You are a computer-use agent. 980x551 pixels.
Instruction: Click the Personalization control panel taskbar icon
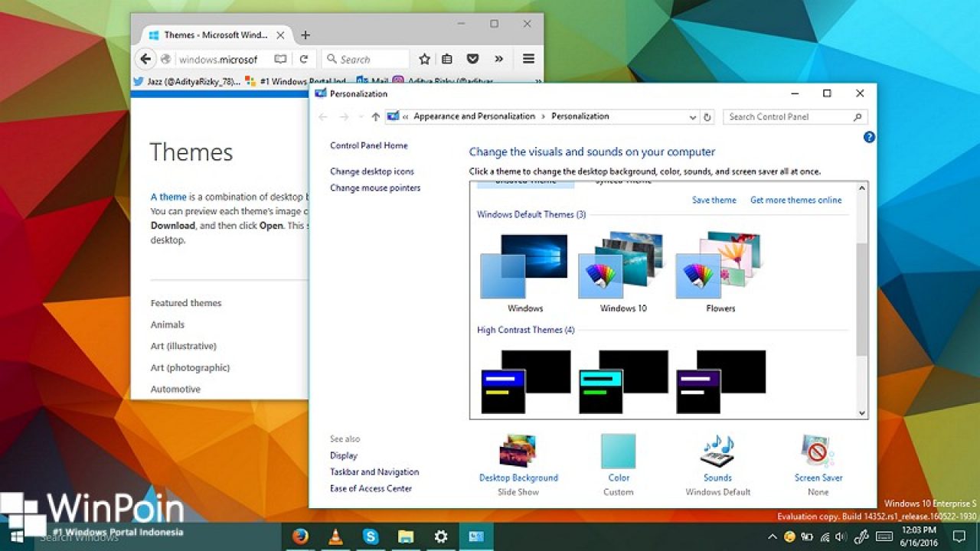476,536
